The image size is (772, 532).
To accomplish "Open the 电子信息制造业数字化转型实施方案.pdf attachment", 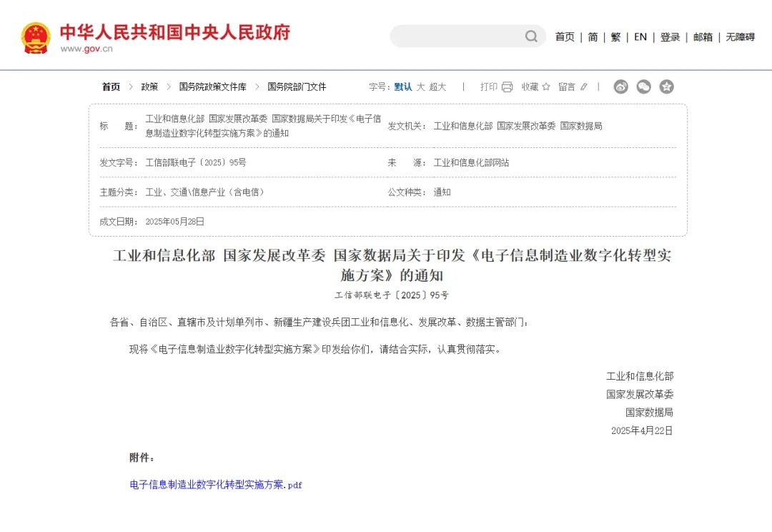I will pyautogui.click(x=214, y=485).
